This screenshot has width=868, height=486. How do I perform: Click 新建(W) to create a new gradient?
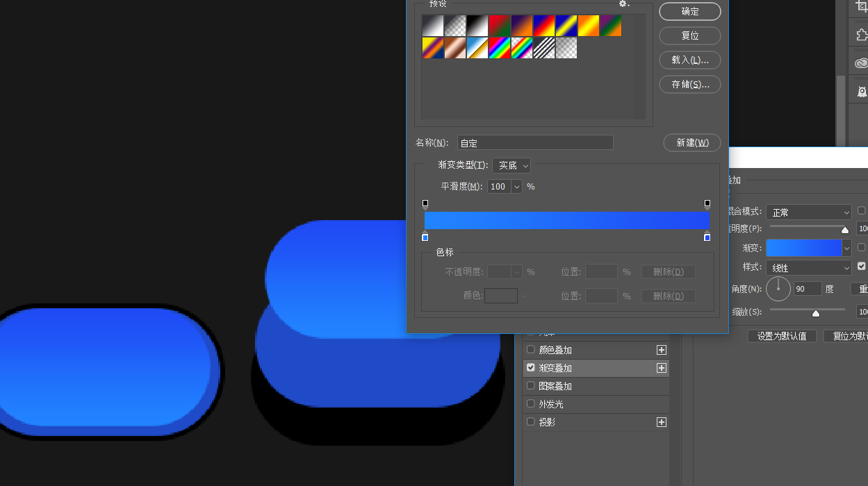click(x=692, y=142)
